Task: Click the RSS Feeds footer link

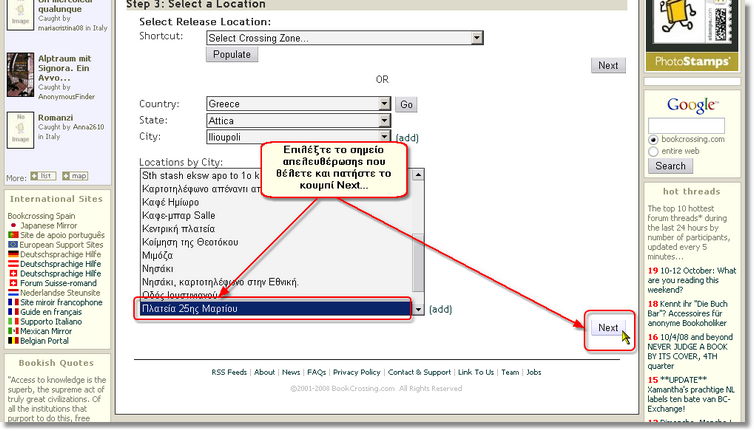Action: [229, 372]
